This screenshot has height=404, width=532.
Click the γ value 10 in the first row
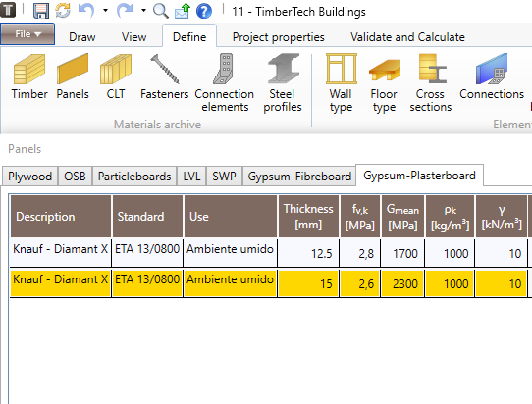point(502,253)
